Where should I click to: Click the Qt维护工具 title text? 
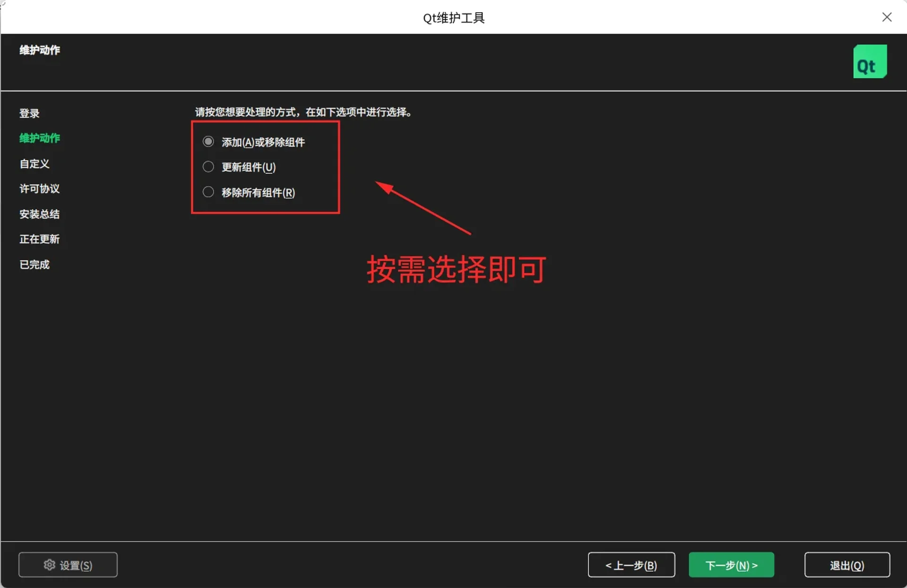453,17
